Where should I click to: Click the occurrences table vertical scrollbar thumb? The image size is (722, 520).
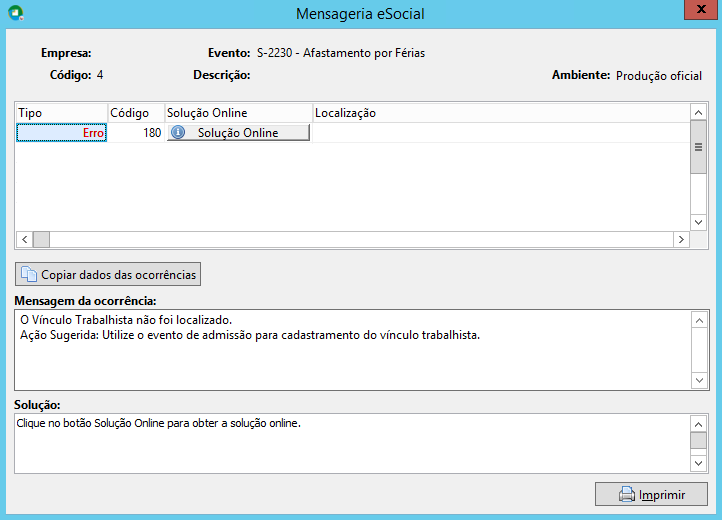[x=699, y=147]
